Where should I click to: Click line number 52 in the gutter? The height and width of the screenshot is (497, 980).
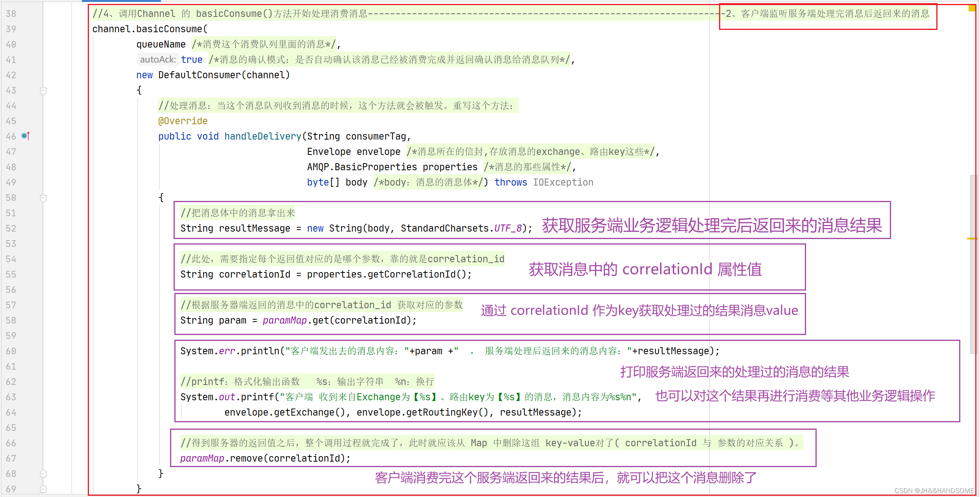coord(11,228)
